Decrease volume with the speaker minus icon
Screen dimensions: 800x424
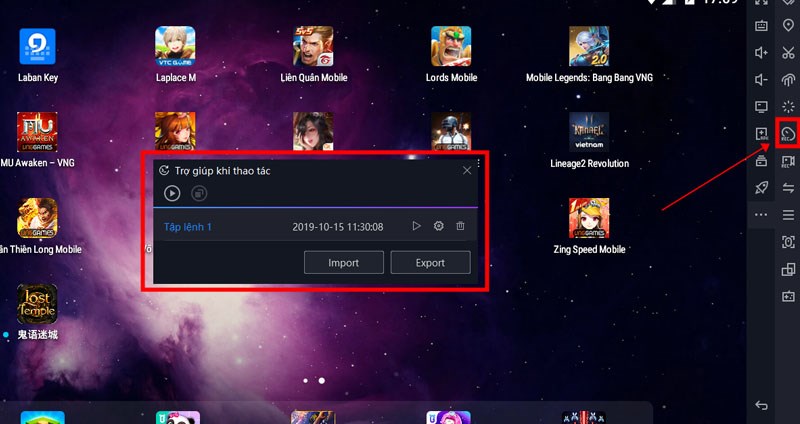(761, 80)
